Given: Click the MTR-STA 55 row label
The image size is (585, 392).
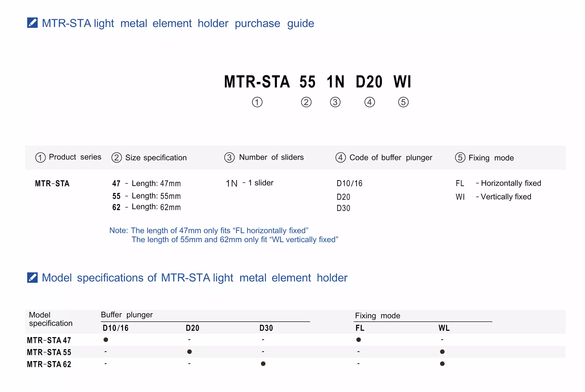Looking at the screenshot, I should coord(49,352).
